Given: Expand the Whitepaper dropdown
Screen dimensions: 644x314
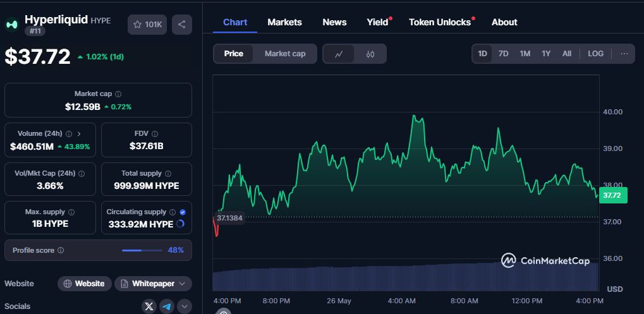Looking at the screenshot, I should pos(153,284).
